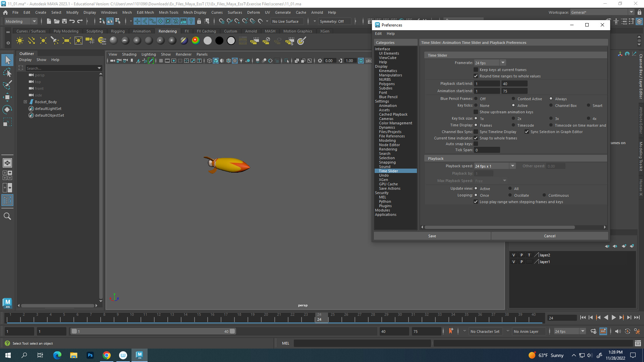The image size is (644, 362).
Task: Activate the Lasso selection tool
Action: point(7,73)
